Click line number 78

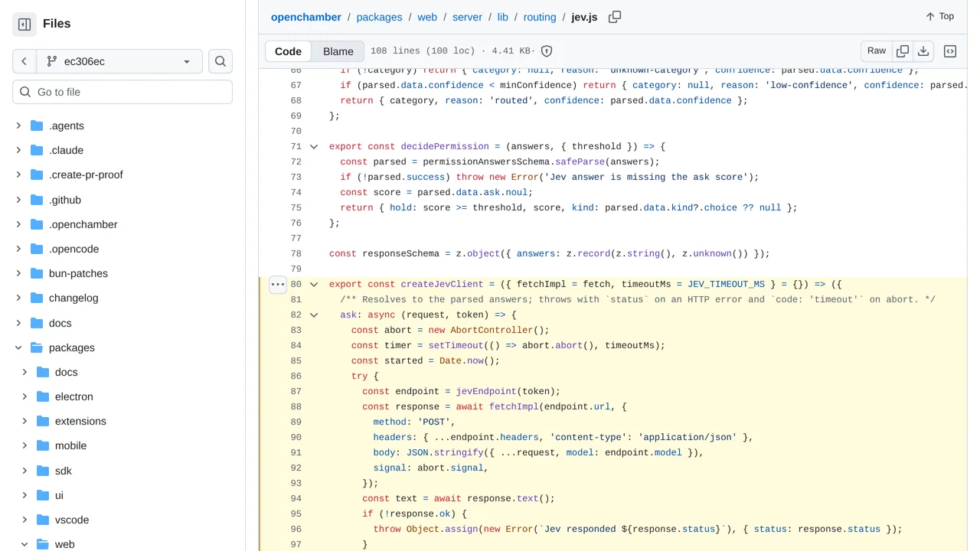pyautogui.click(x=296, y=253)
